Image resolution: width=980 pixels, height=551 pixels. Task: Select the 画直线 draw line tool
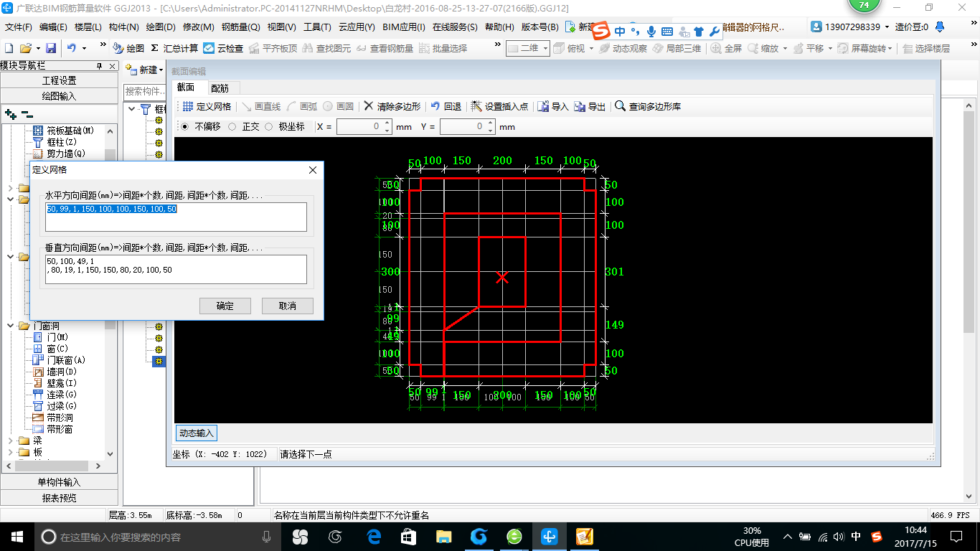pyautogui.click(x=261, y=106)
